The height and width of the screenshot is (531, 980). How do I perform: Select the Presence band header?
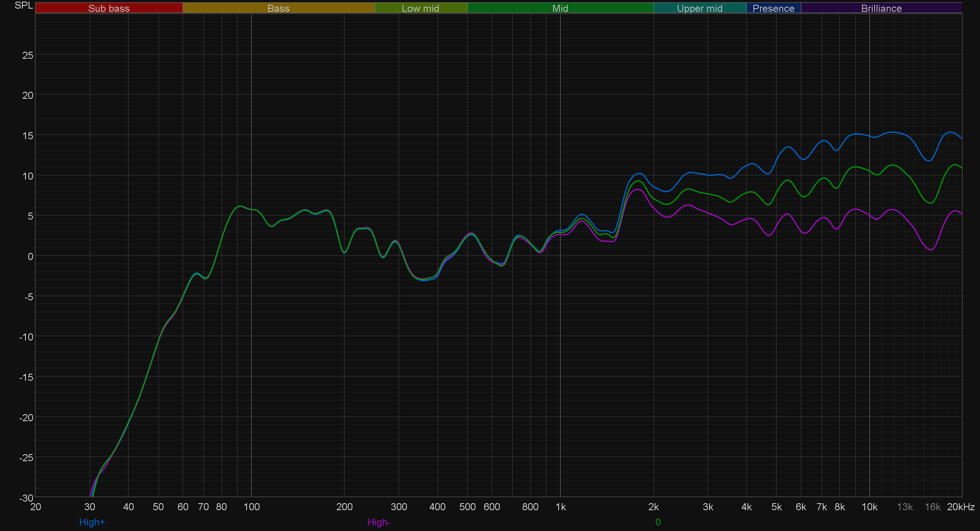773,8
